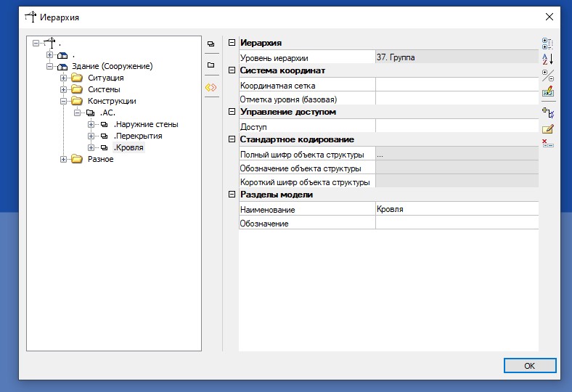The height and width of the screenshot is (392, 572).
Task: Click the empty Доступ value field
Action: point(456,127)
